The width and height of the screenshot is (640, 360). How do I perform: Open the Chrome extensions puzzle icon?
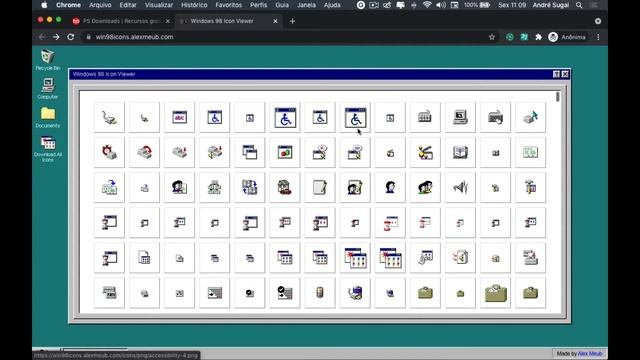tap(538, 37)
